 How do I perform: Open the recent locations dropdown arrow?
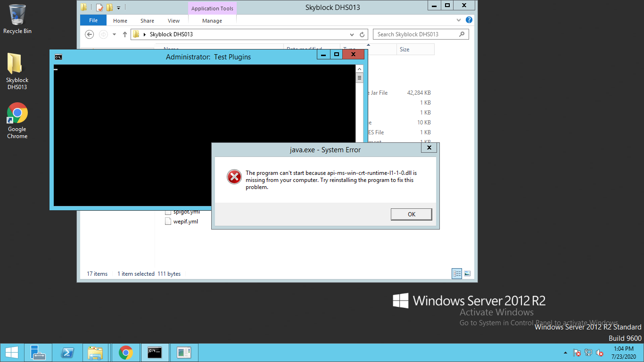pos(114,34)
